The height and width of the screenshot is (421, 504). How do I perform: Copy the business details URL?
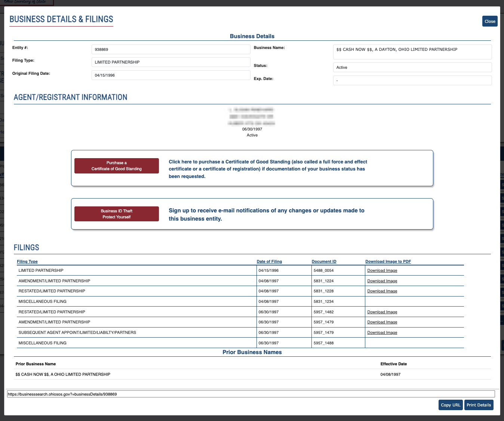pos(451,405)
